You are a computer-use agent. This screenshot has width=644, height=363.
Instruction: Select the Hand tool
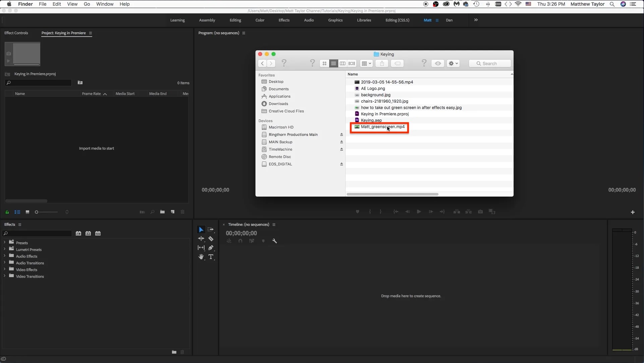click(201, 257)
